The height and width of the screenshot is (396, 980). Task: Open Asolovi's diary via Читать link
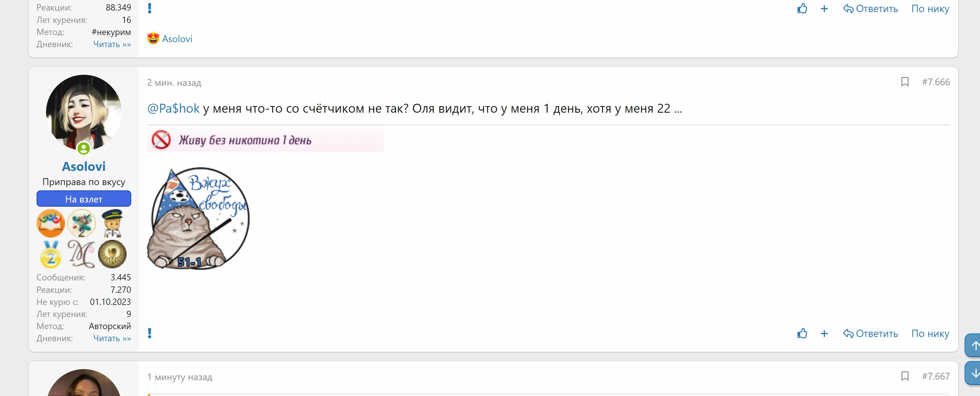pyautogui.click(x=112, y=338)
